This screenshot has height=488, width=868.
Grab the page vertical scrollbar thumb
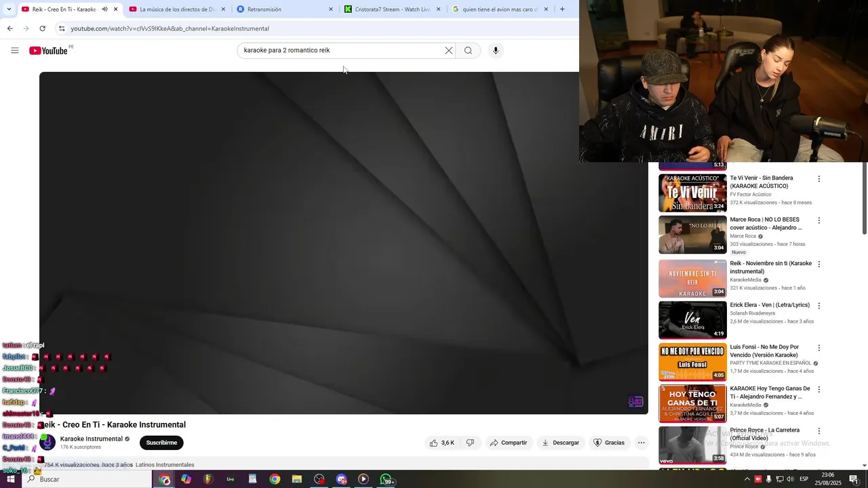(864, 198)
